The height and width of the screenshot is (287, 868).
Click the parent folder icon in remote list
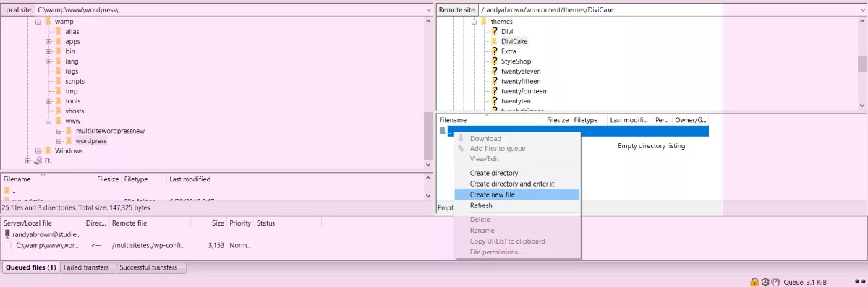[x=442, y=131]
